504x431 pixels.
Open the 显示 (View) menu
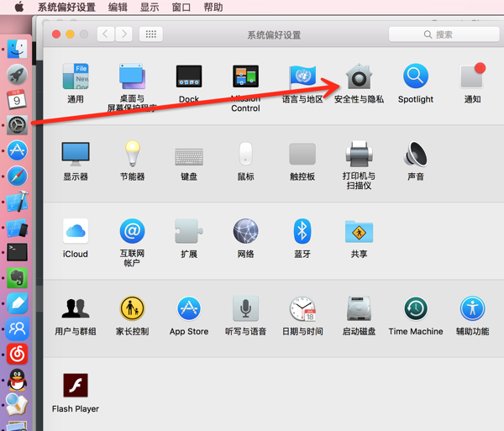[150, 7]
